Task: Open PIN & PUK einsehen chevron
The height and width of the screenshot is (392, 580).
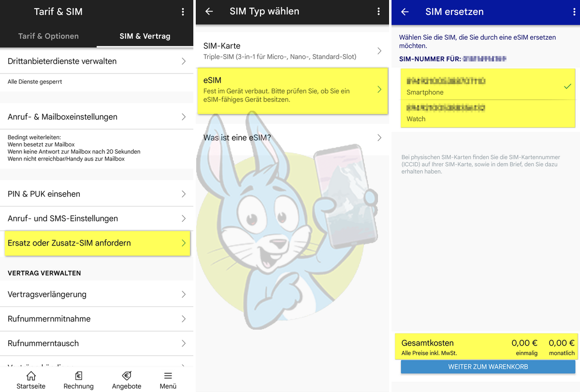Action: (x=184, y=194)
